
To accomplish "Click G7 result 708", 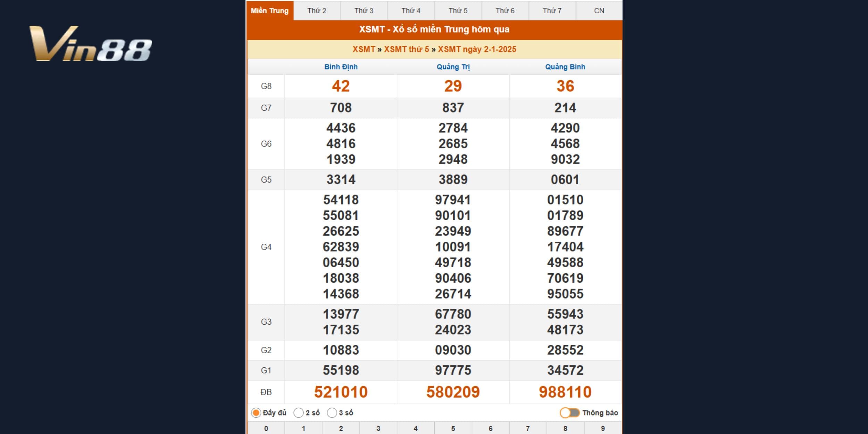I will pos(341,108).
